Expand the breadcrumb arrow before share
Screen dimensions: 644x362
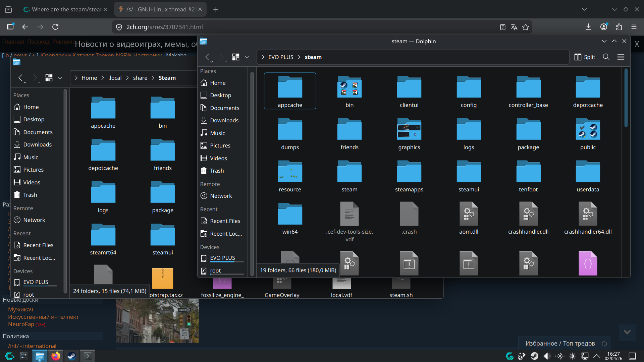coord(127,78)
